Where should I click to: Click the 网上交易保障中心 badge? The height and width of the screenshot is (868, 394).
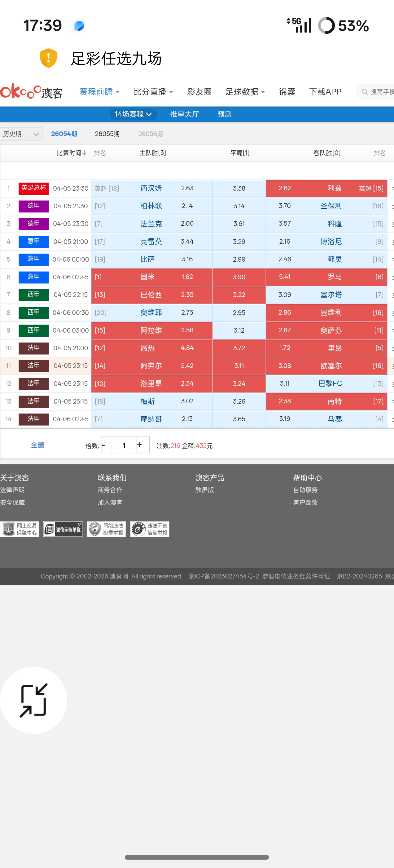(20, 529)
